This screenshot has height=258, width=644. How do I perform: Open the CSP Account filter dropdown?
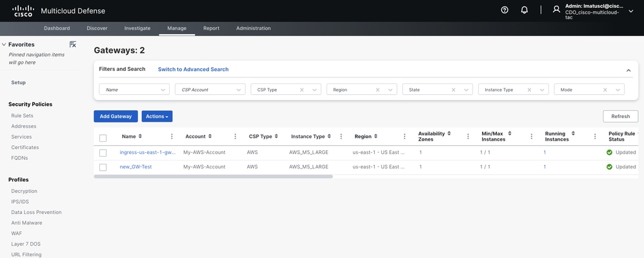pyautogui.click(x=210, y=90)
